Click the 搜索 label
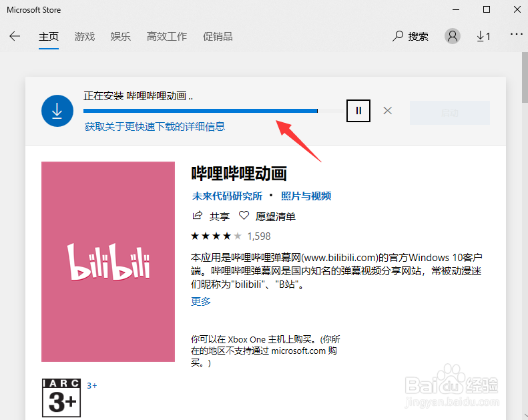The width and height of the screenshot is (528, 420). pos(419,36)
